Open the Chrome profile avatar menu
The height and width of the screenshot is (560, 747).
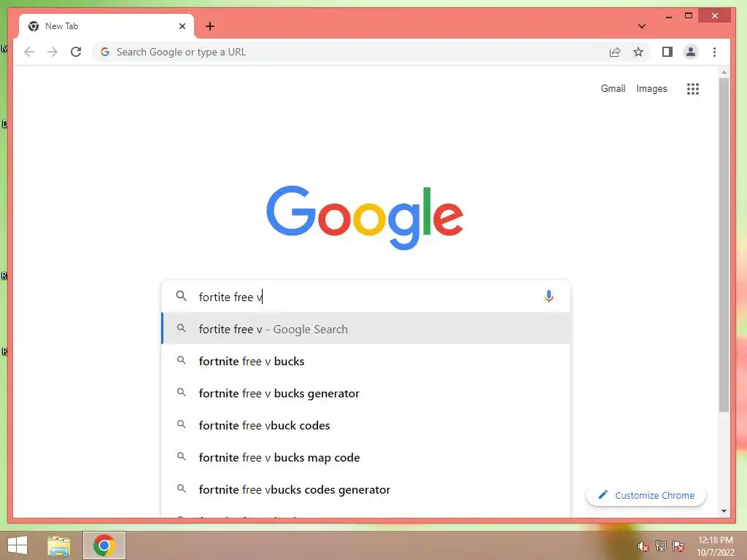(691, 52)
